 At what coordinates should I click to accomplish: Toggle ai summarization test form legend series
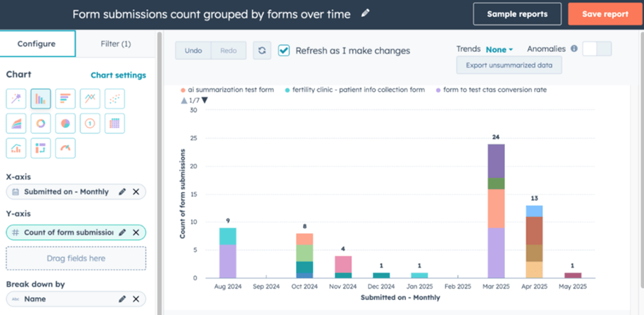tap(227, 90)
